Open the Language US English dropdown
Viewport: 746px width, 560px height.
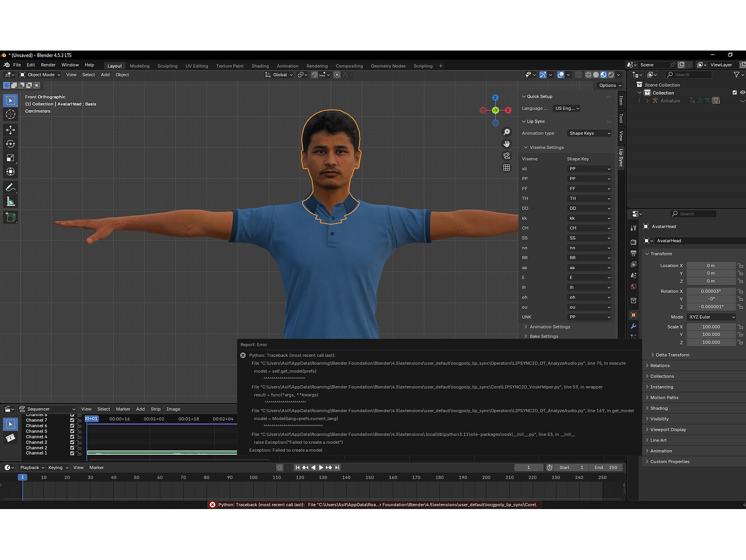567,109
